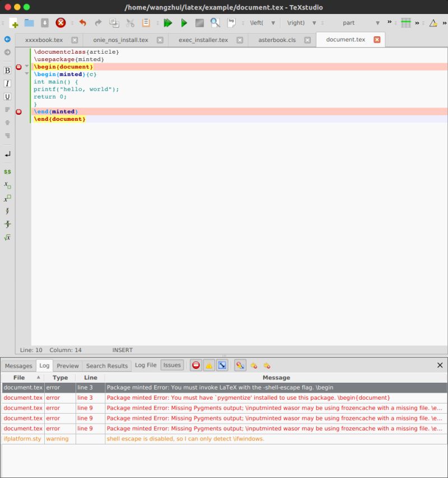
Task: Start compilation with the single green arrow
Action: point(184,23)
